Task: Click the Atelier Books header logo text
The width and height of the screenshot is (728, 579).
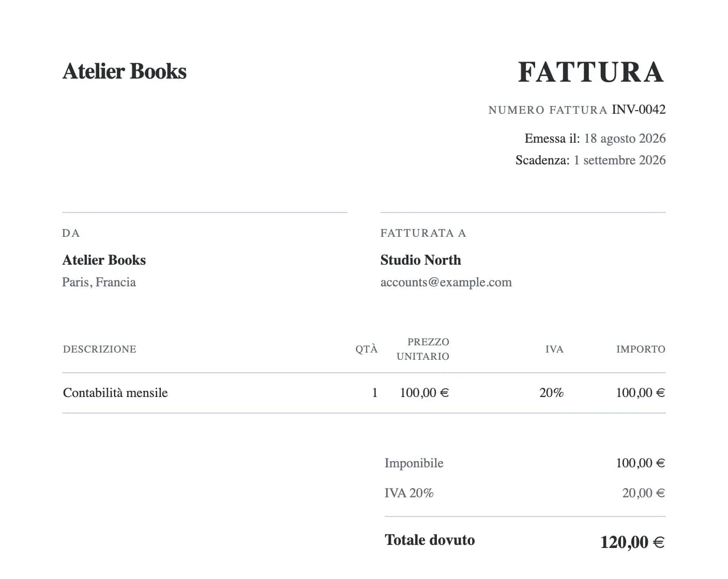Action: 125,71
